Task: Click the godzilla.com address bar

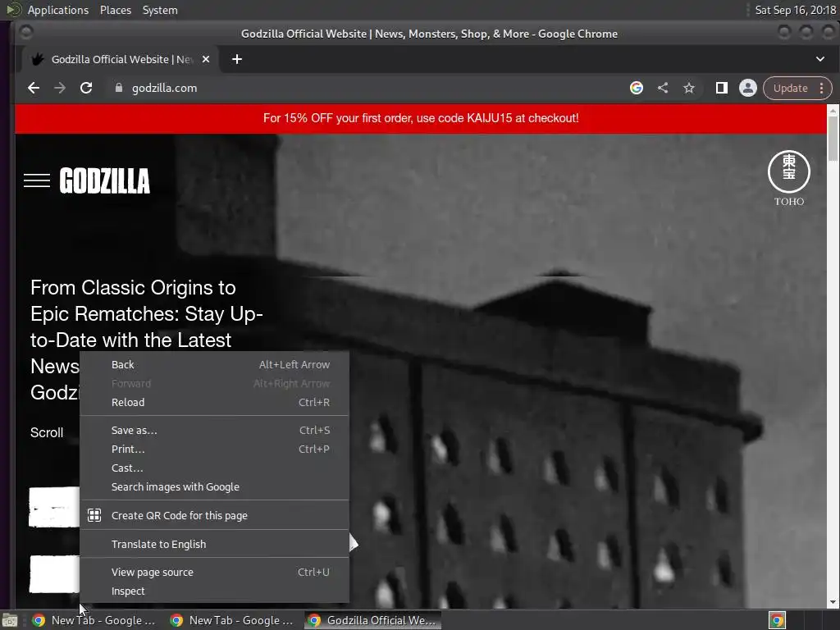Action: (364, 88)
